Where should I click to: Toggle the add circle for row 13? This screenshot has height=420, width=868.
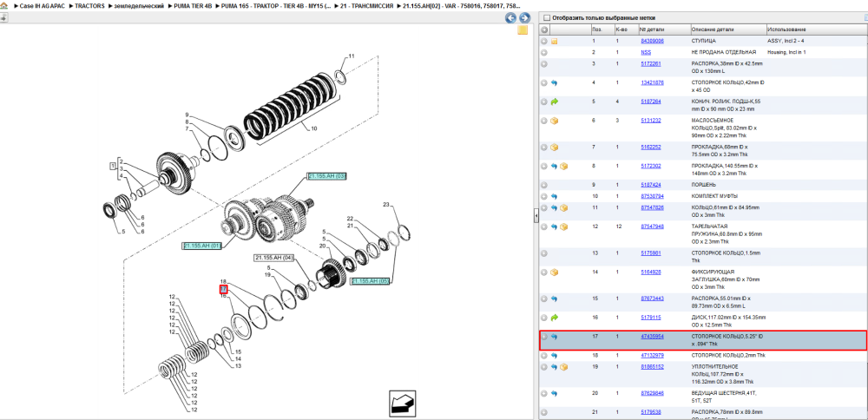click(x=544, y=253)
